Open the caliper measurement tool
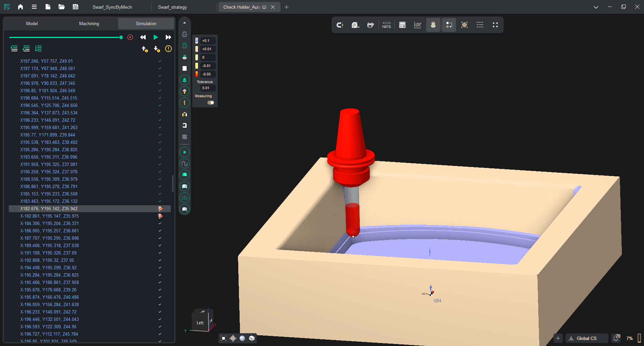Screen dimensions: 644x346 [371, 25]
